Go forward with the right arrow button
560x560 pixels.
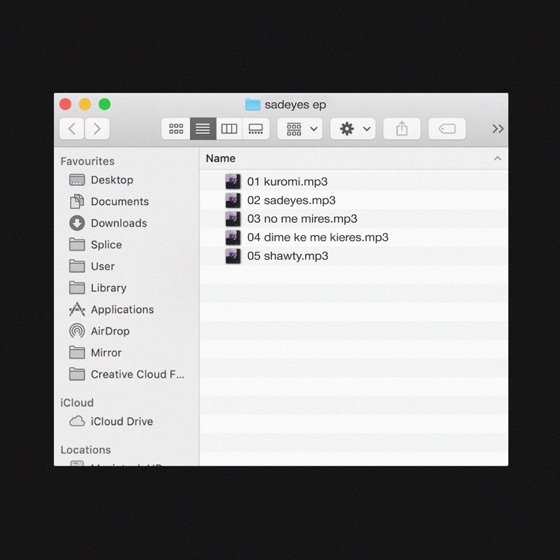pos(97,129)
